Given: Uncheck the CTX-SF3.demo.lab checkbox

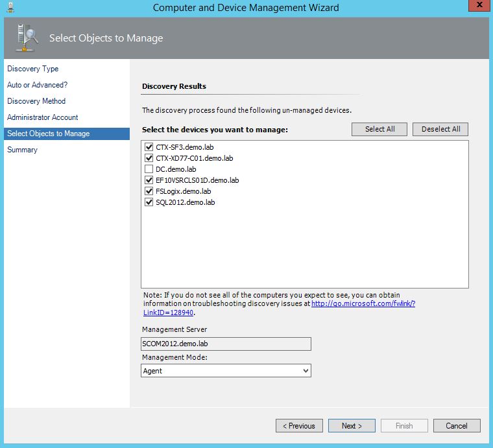Looking at the screenshot, I should [150, 147].
